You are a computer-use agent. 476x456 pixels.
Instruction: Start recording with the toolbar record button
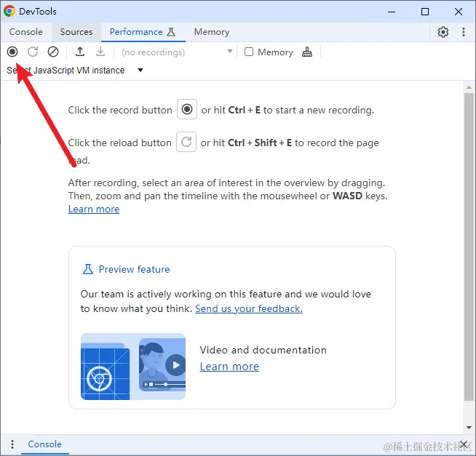click(12, 52)
